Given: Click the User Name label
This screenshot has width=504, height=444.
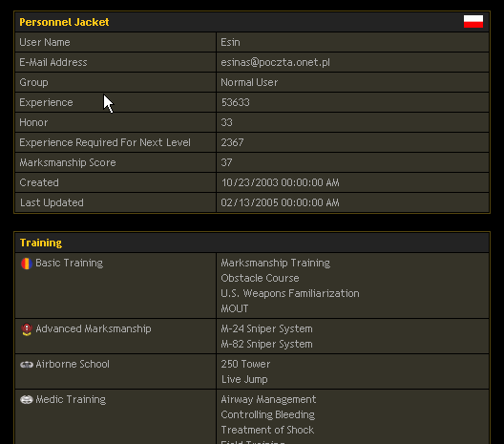Looking at the screenshot, I should 45,42.
